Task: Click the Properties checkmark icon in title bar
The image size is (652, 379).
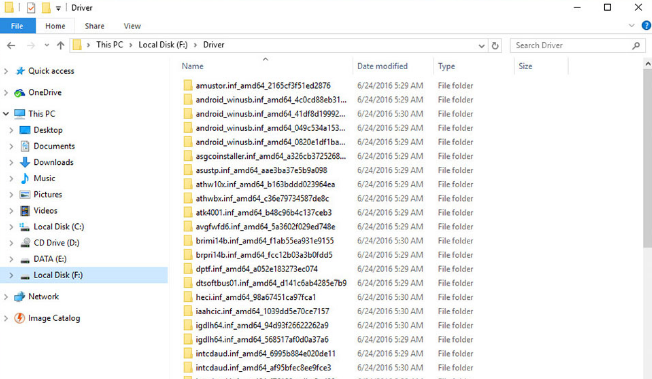Action: click(31, 7)
